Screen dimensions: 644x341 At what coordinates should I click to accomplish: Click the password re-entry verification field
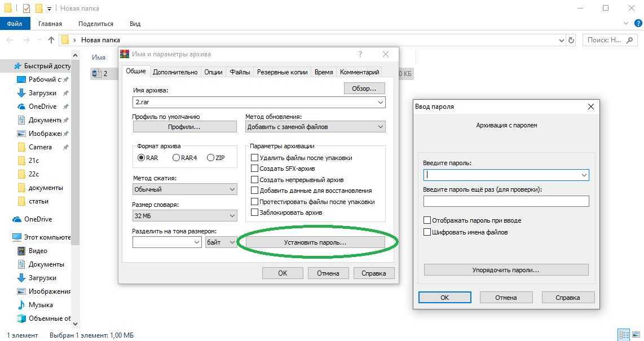(506, 201)
